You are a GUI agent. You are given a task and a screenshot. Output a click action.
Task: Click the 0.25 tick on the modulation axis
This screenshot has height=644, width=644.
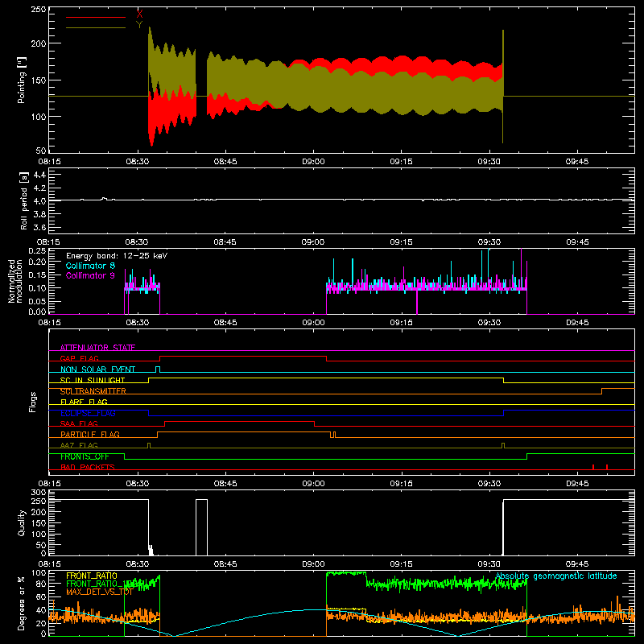(37, 250)
